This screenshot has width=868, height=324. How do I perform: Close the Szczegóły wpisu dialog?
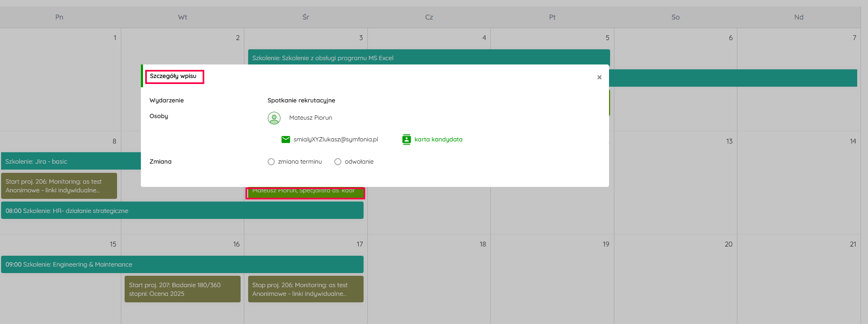(x=599, y=77)
